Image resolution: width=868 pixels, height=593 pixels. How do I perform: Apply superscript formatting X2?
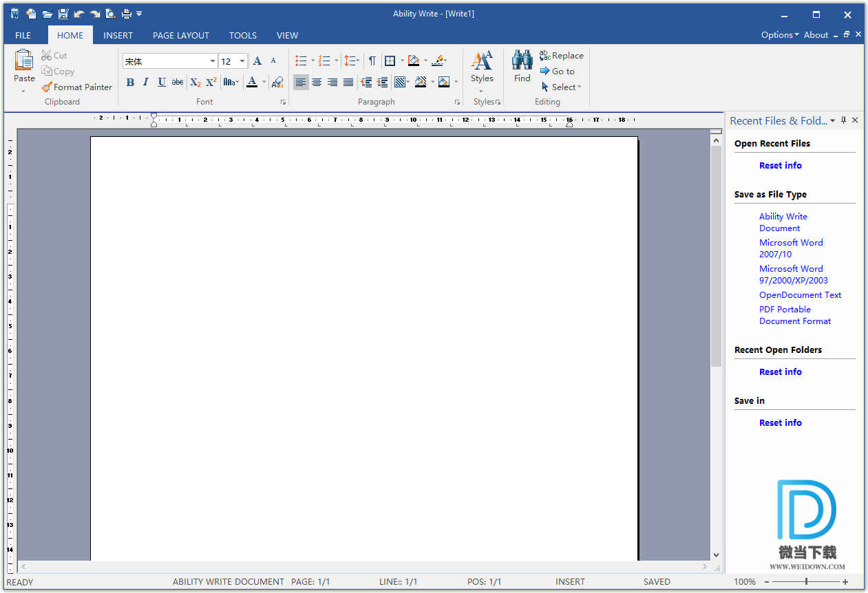pyautogui.click(x=211, y=83)
